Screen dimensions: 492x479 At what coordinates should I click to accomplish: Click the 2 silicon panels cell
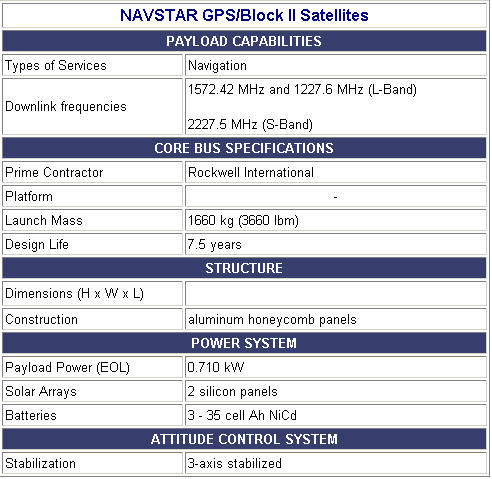335,391
